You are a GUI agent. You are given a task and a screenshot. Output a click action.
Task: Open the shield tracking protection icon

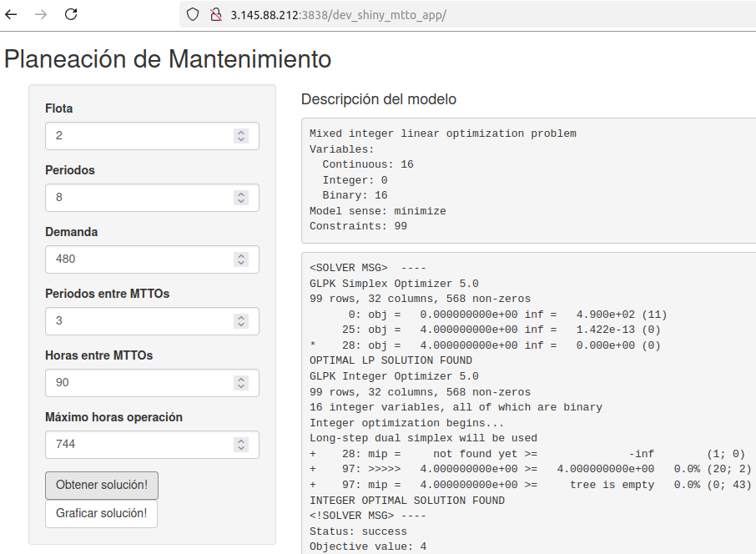click(x=193, y=15)
